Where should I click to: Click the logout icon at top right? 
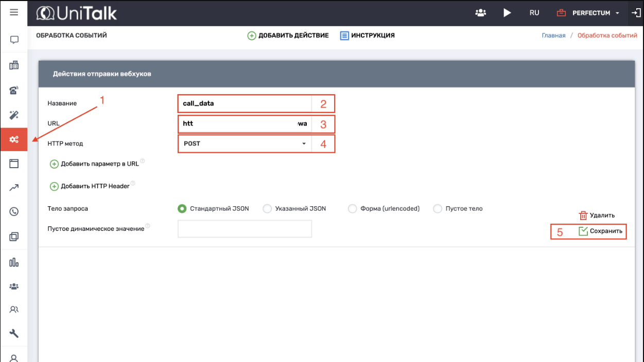pos(636,13)
